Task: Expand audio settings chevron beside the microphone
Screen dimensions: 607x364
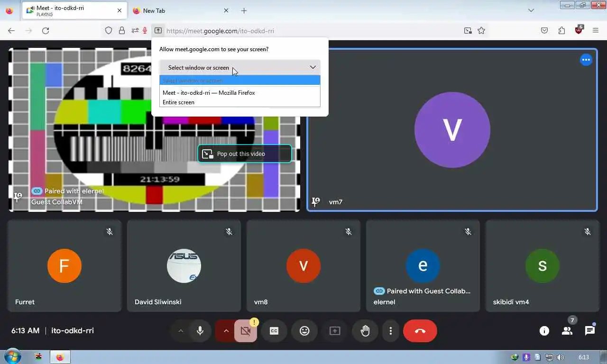Action: 181,331
